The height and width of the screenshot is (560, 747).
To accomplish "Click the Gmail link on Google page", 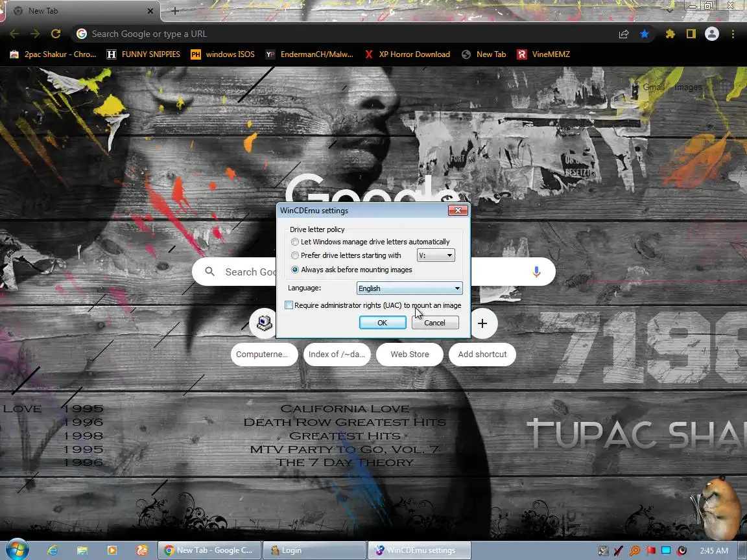I will tap(653, 87).
